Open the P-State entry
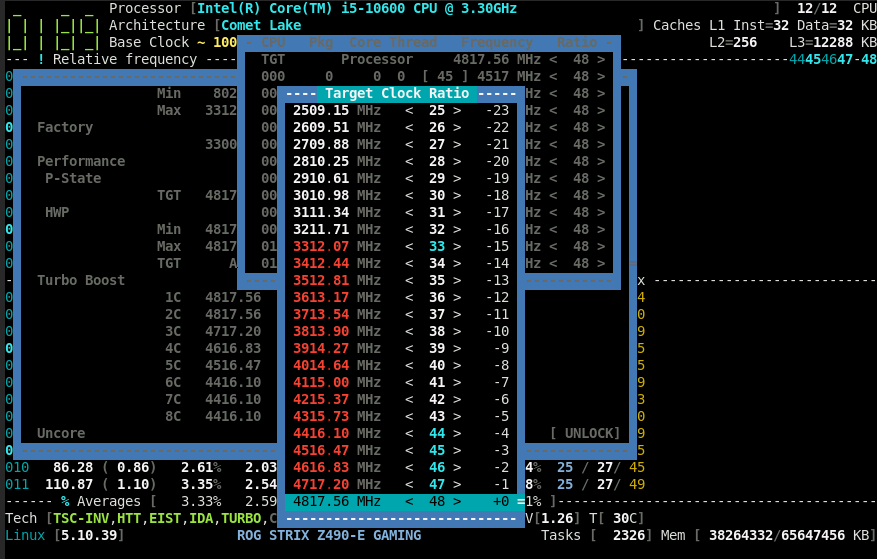877x559 pixels. pos(73,178)
